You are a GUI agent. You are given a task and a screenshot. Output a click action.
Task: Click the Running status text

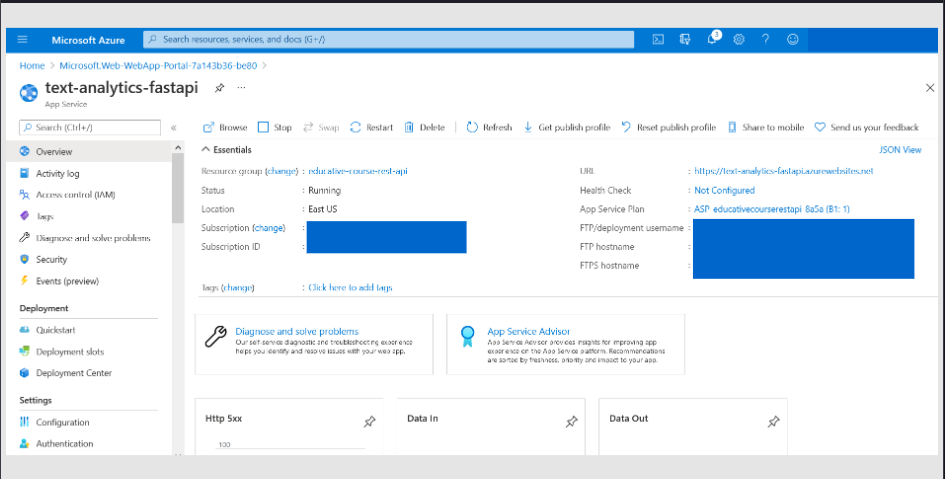(324, 190)
